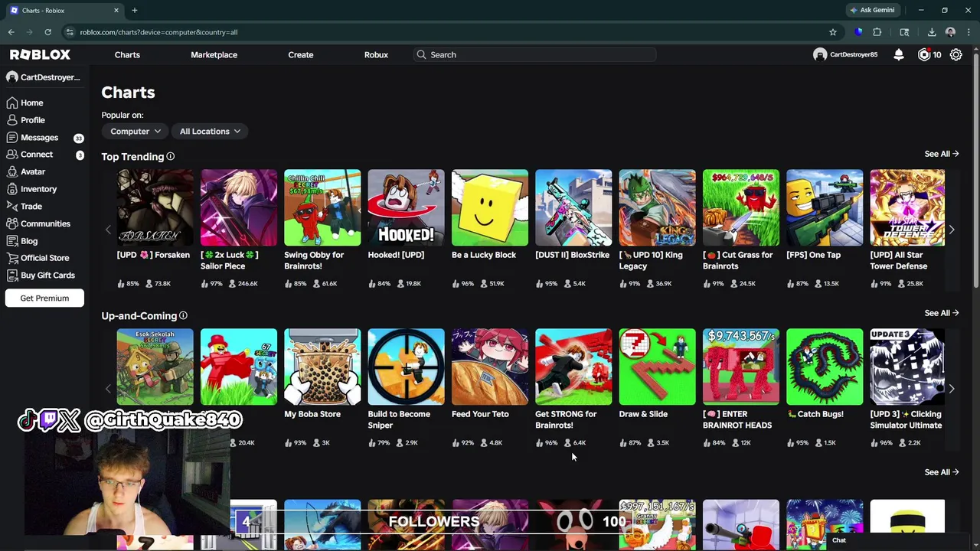Open the Chrome extensions puzzle icon

[x=877, y=32]
